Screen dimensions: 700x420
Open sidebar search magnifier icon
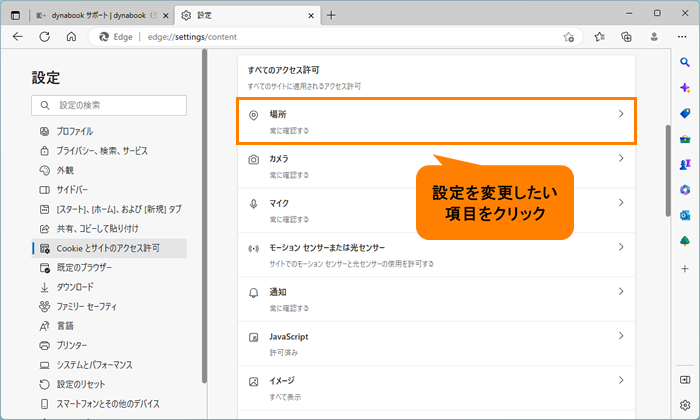coord(684,63)
